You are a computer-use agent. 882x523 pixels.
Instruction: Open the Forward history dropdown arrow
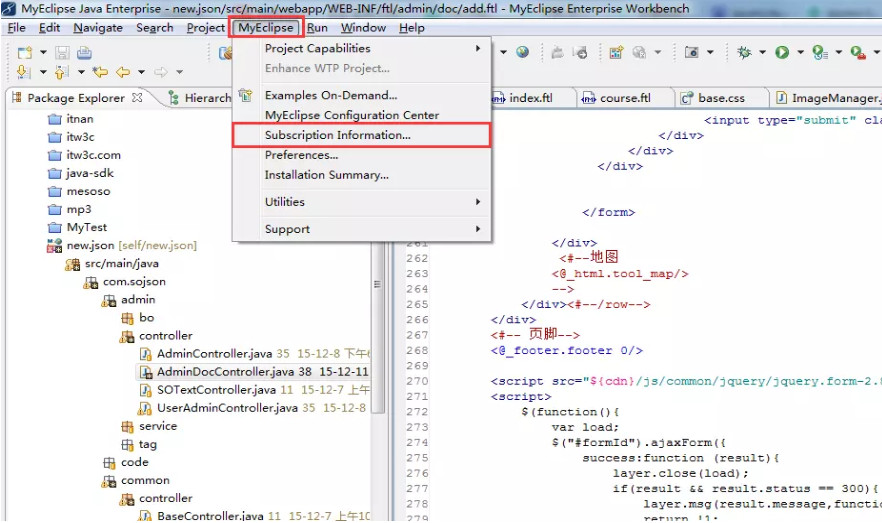coord(179,72)
